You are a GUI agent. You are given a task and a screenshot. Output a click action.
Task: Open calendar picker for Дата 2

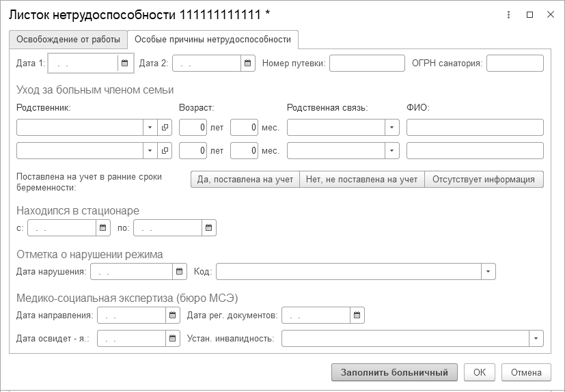[248, 64]
